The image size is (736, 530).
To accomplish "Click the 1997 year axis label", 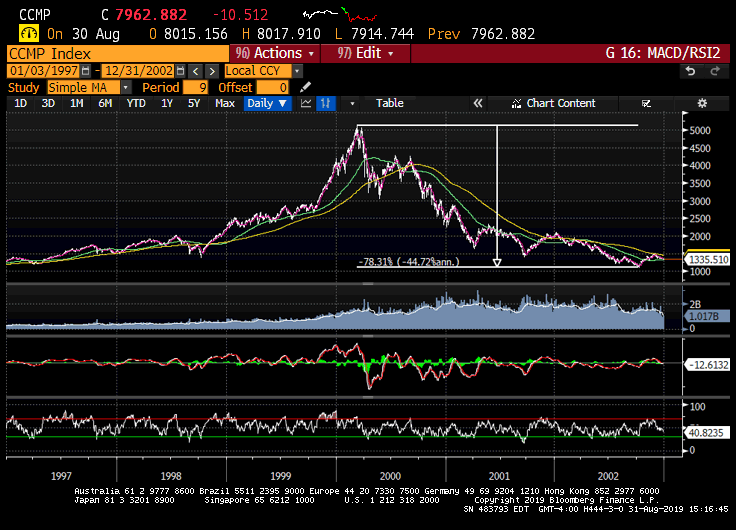I will pos(61,476).
